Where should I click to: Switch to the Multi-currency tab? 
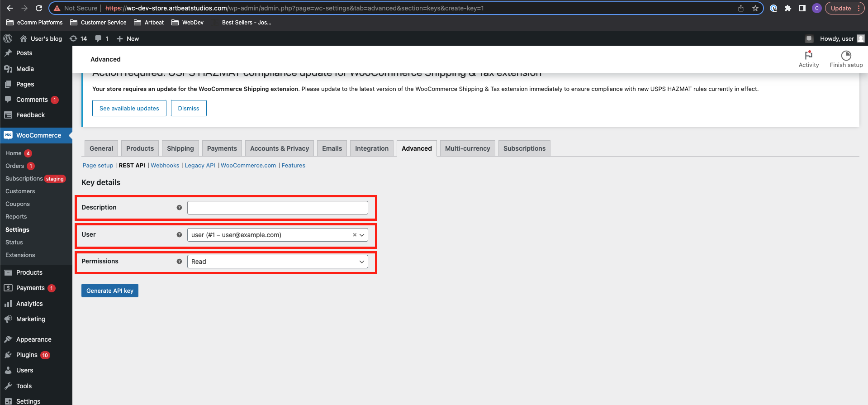468,148
